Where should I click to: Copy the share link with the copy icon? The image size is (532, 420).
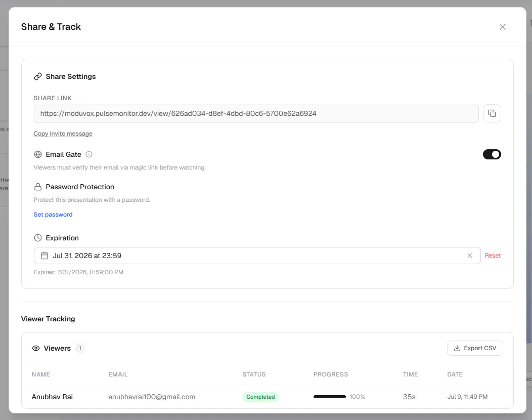(x=492, y=113)
